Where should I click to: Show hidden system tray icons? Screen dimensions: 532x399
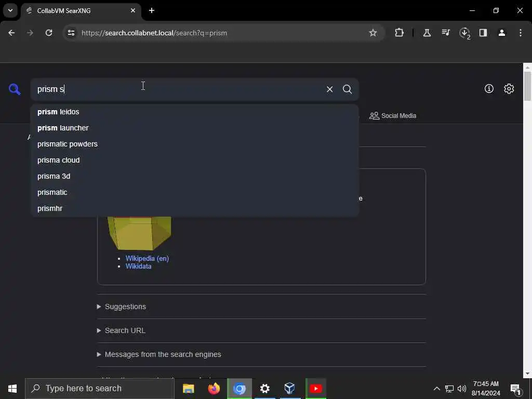point(436,389)
